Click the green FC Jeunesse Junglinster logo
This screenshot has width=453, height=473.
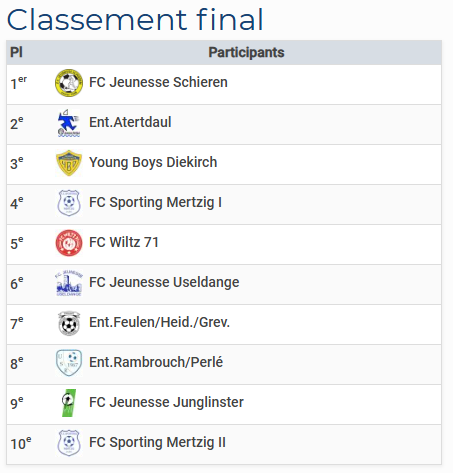[x=69, y=403]
